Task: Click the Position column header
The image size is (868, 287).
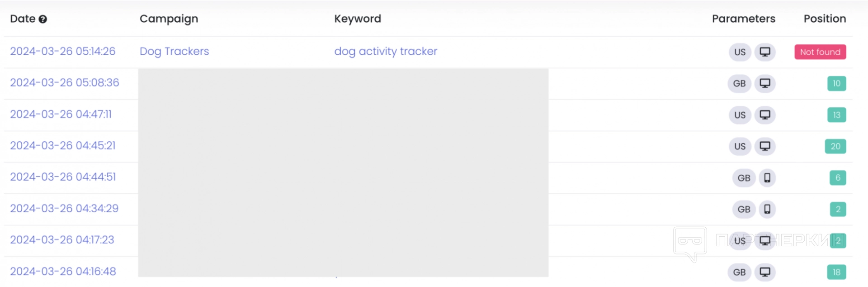Action: [825, 19]
